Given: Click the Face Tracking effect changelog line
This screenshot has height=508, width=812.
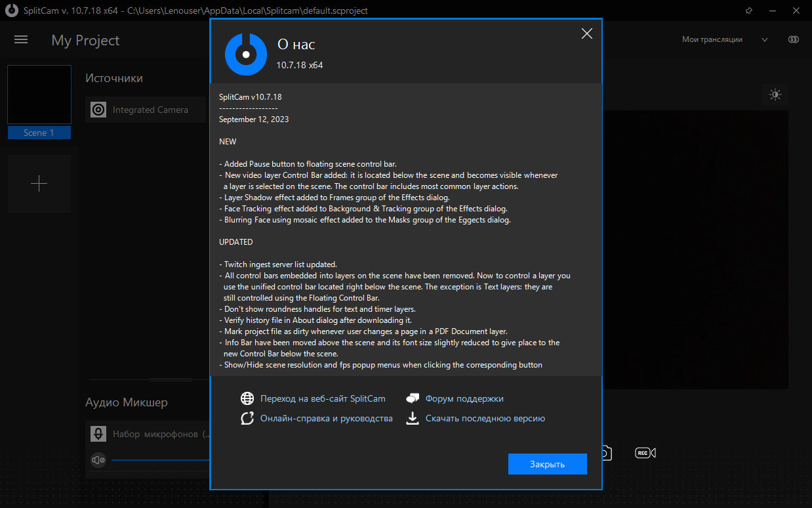Looking at the screenshot, I should tap(363, 209).
